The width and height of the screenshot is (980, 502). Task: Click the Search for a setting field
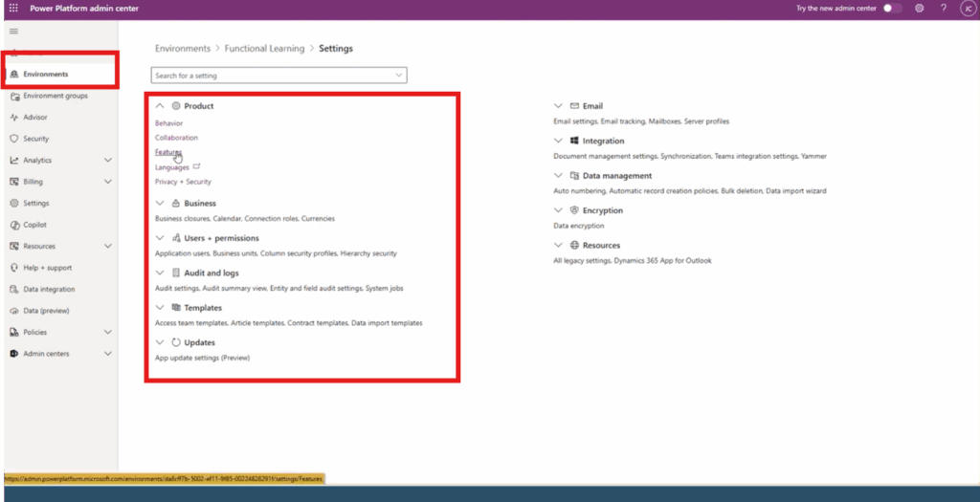(278, 76)
